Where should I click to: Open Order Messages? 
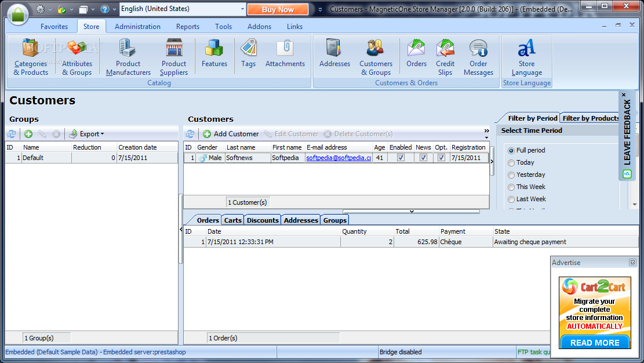pos(478,57)
